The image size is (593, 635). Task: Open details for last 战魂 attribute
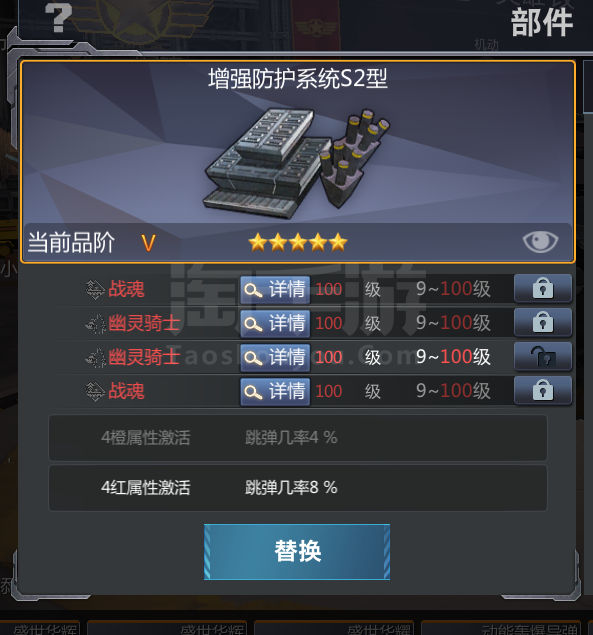click(275, 392)
